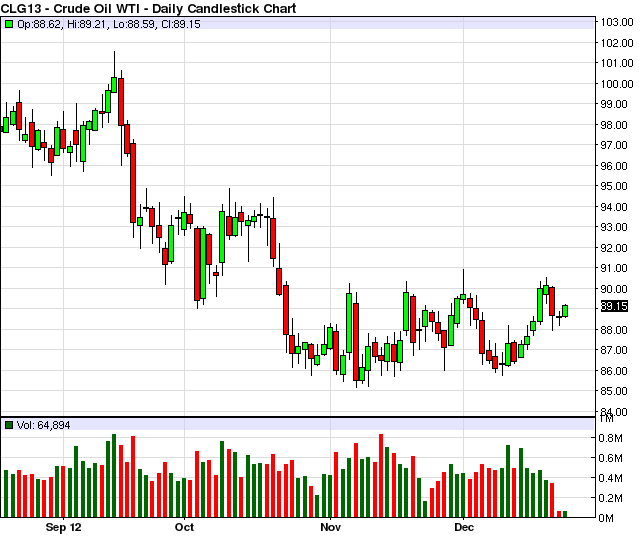640x536 pixels.
Task: Click the 101.00 price axis label
Action: (x=617, y=63)
